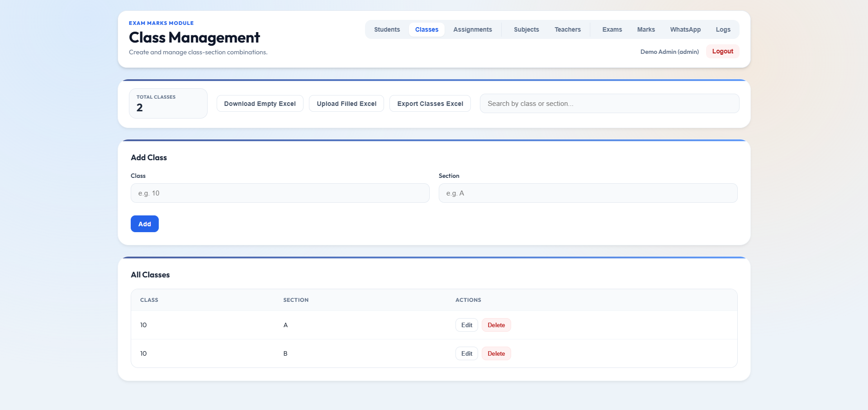Click Upload Filled Excel button
This screenshot has height=410, width=868.
tap(346, 104)
